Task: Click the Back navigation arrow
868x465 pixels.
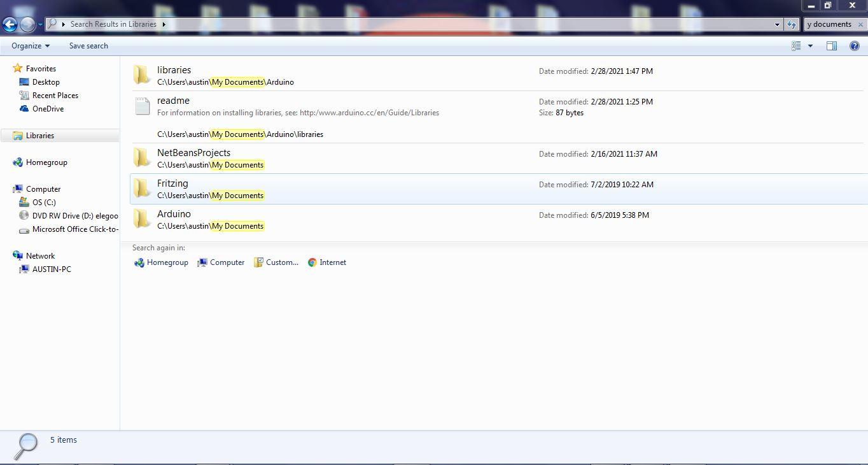Action: (x=10, y=24)
